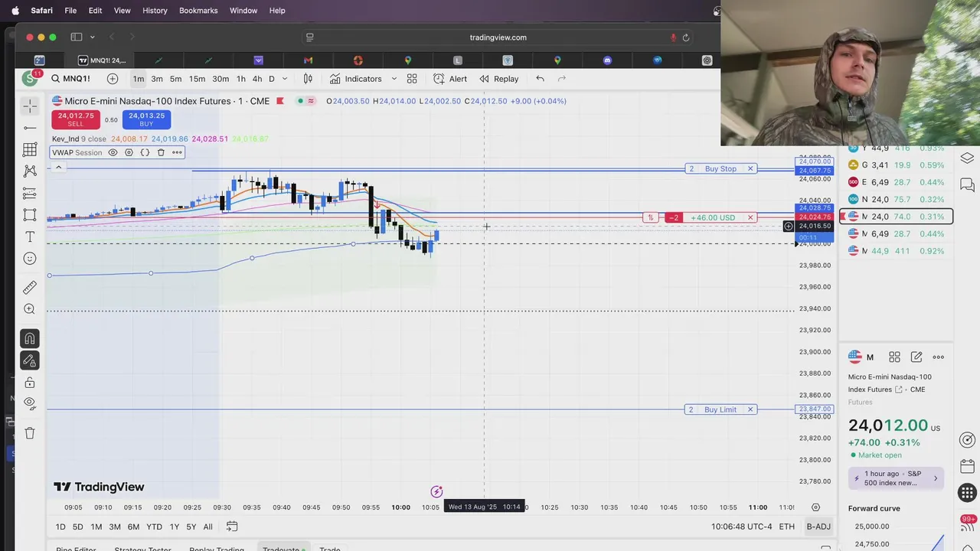
Task: Open the candlestick chart type selector
Action: click(x=308, y=79)
